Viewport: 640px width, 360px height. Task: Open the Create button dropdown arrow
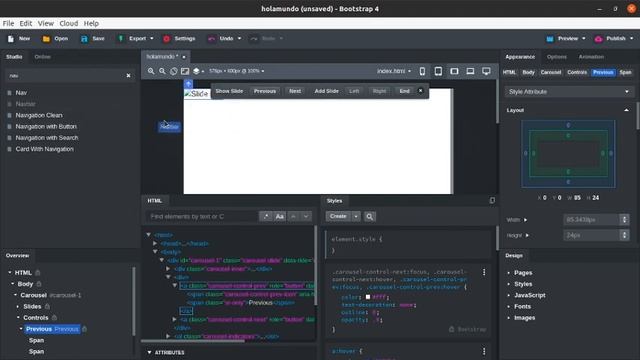356,216
